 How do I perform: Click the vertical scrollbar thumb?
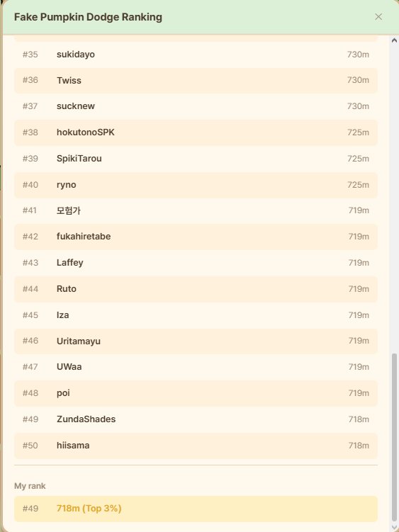tap(394, 437)
